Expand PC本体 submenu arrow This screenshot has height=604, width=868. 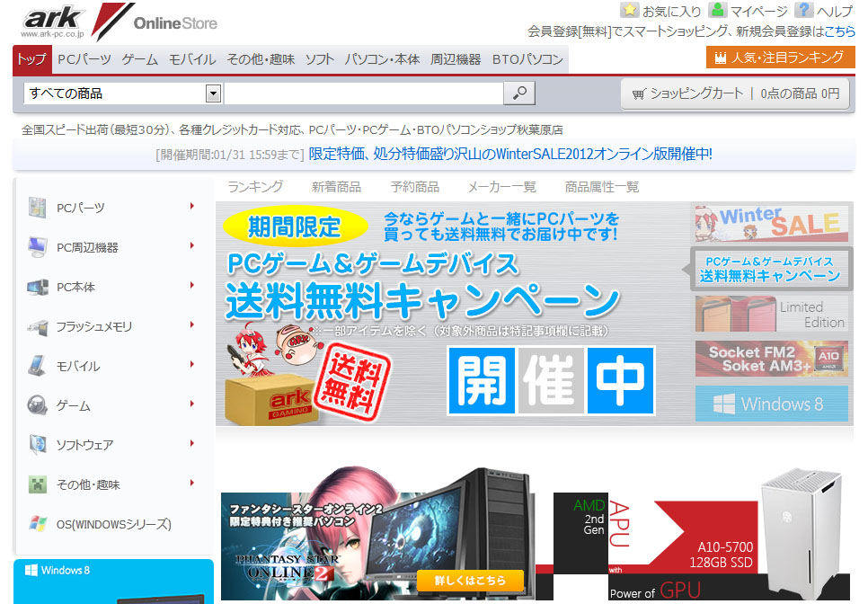192,285
